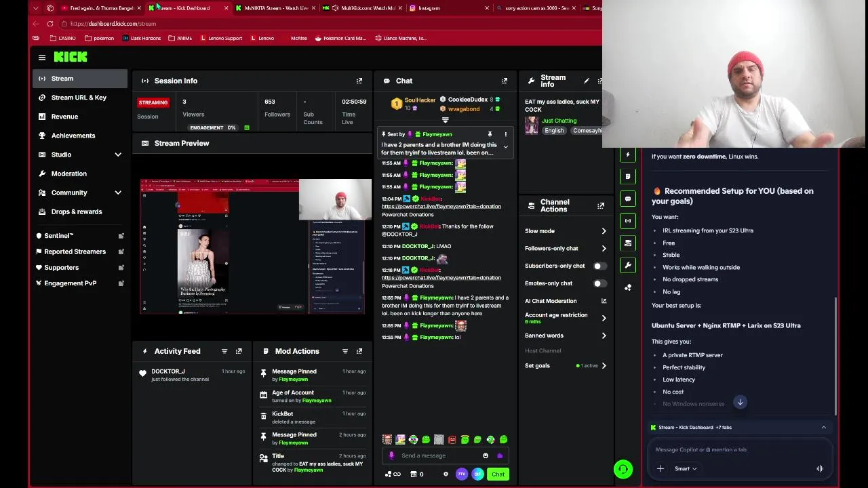Start Copilot voice input
This screenshot has width=868, height=488.
[820, 468]
